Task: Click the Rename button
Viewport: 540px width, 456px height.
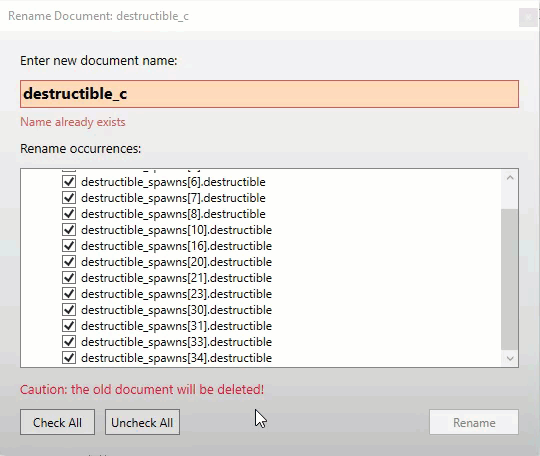Action: pyautogui.click(x=474, y=422)
